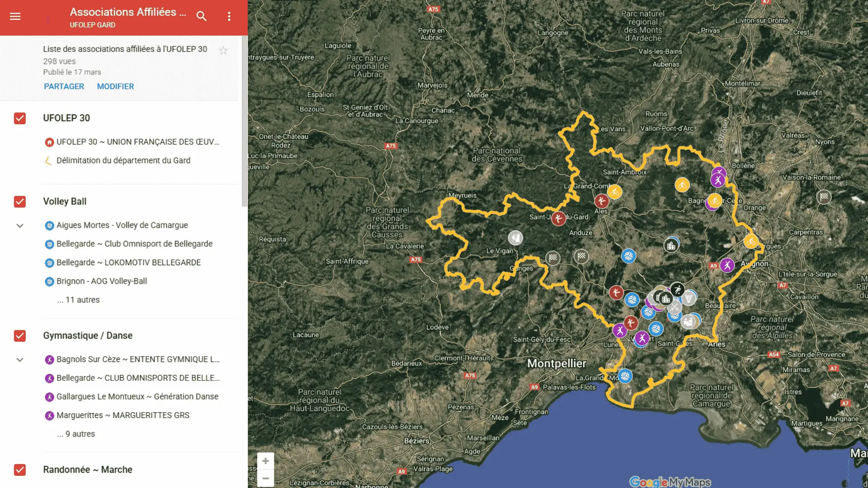Image resolution: width=868 pixels, height=488 pixels.
Task: Select Bellegarde ~ LOKOMOTIV BELLEGARDE
Action: 129,263
